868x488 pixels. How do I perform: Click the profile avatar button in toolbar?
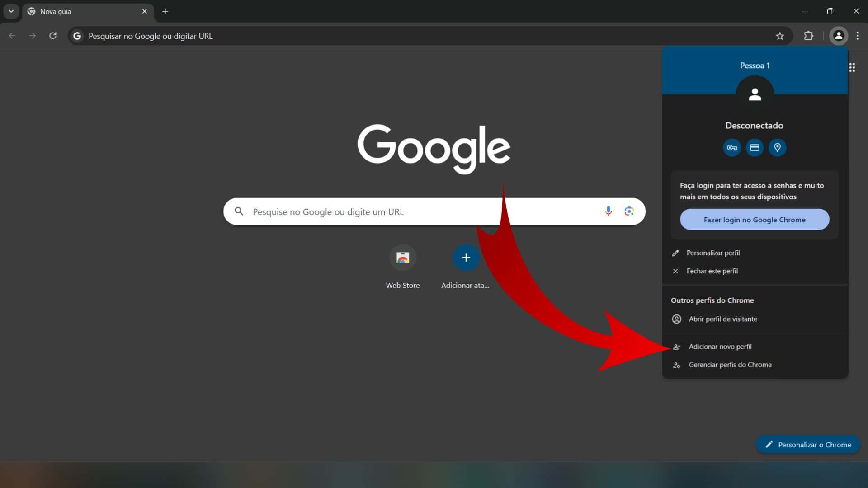[x=839, y=36]
